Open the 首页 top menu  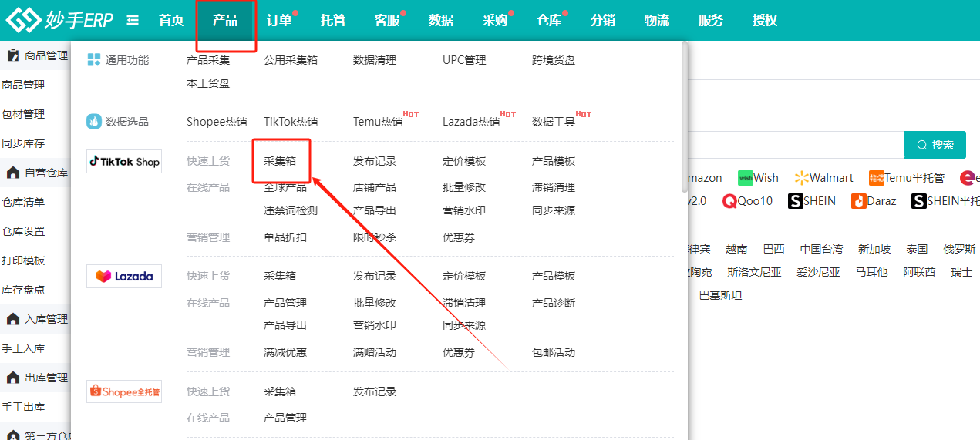pos(171,21)
